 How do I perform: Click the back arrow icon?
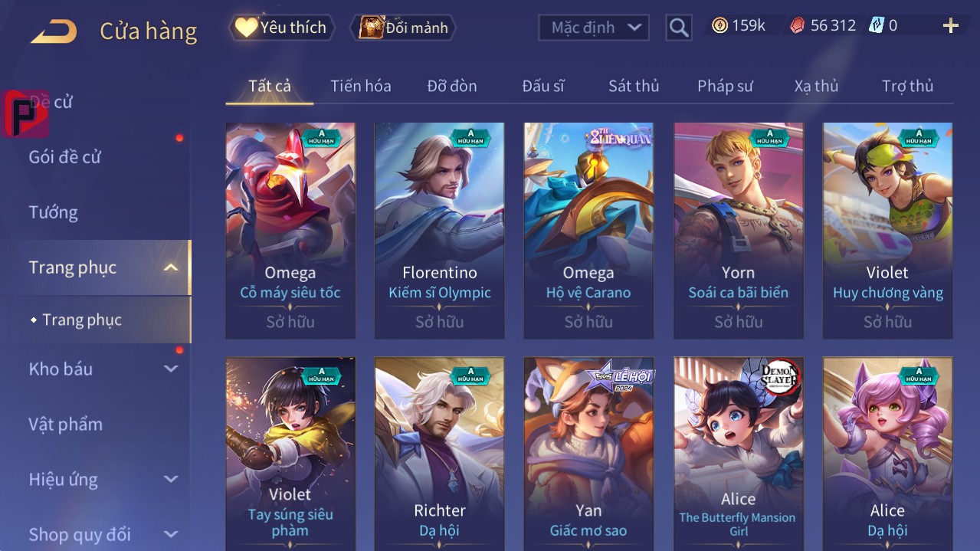tap(54, 32)
